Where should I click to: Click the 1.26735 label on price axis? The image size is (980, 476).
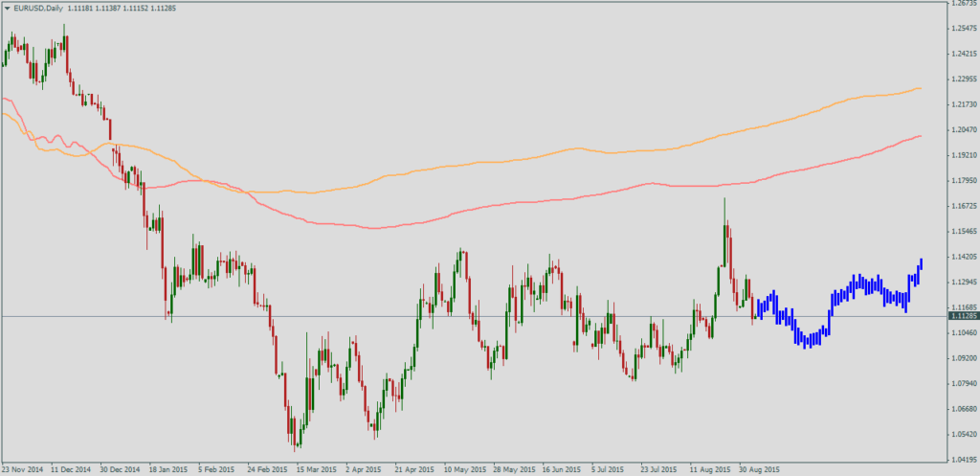click(961, 3)
